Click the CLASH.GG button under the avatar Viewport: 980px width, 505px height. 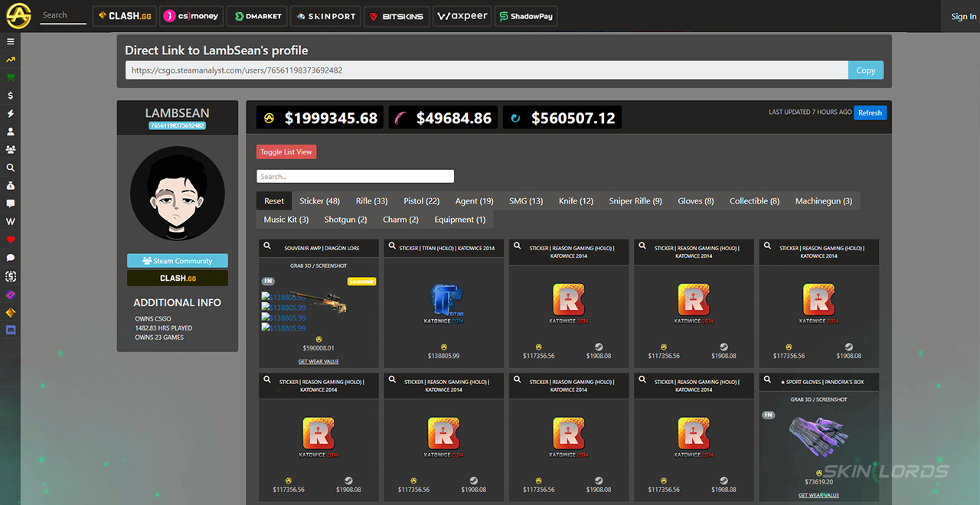pyautogui.click(x=178, y=279)
